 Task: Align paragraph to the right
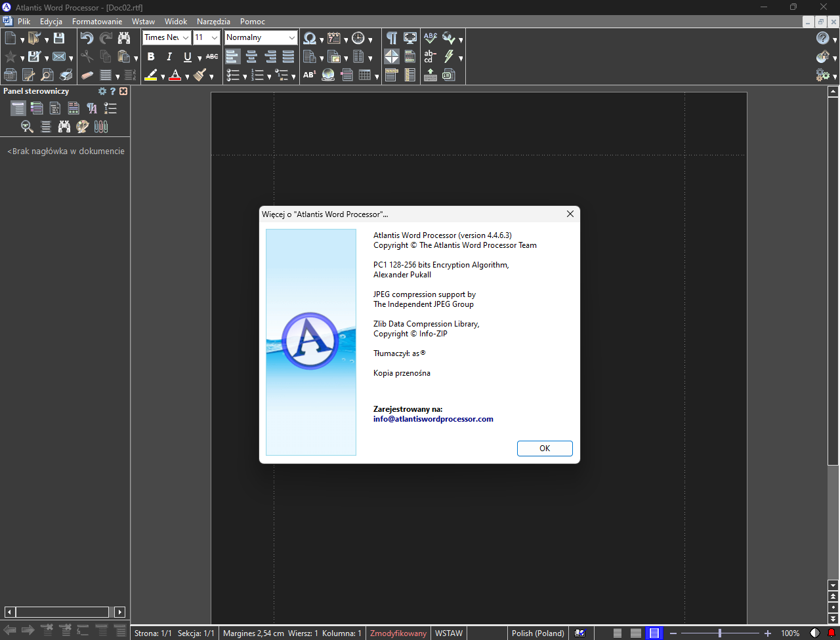[x=270, y=56]
